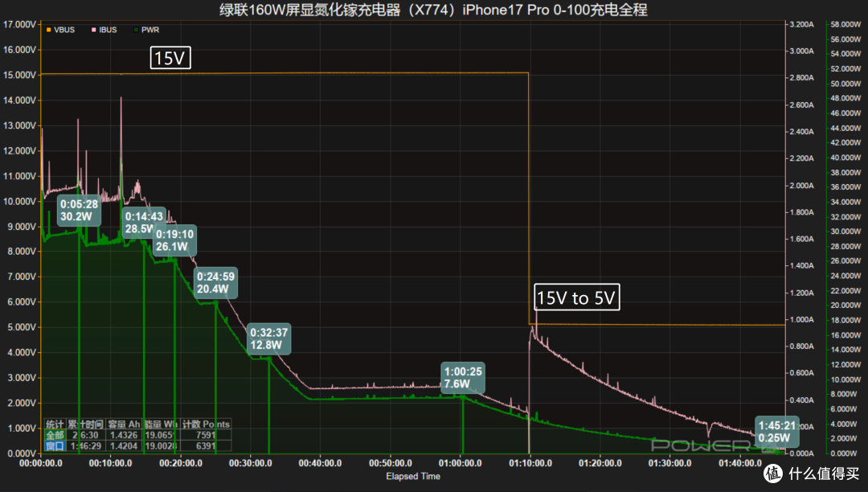Image resolution: width=868 pixels, height=492 pixels.
Task: Click the 1.000A current axis label
Action: click(x=801, y=320)
